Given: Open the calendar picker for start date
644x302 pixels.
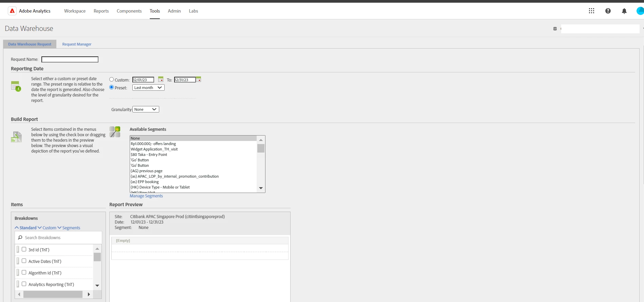Looking at the screenshot, I should click(x=161, y=79).
